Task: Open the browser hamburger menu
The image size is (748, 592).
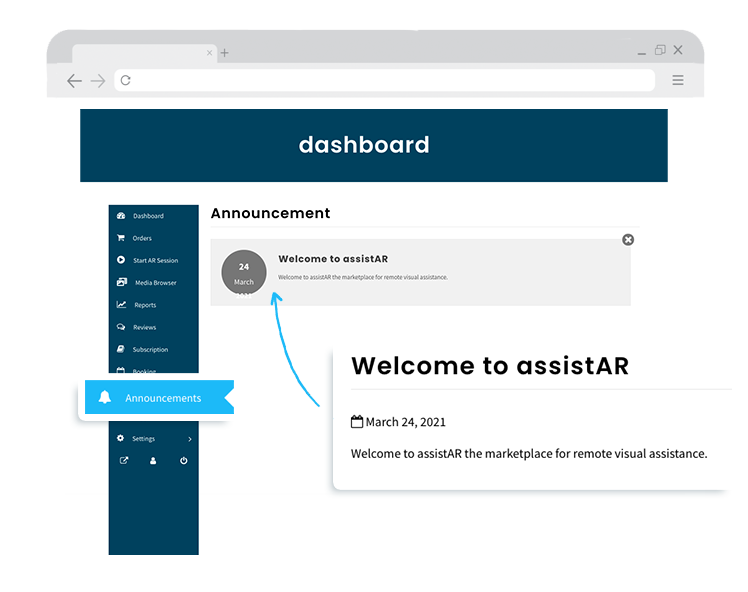Action: tap(678, 80)
